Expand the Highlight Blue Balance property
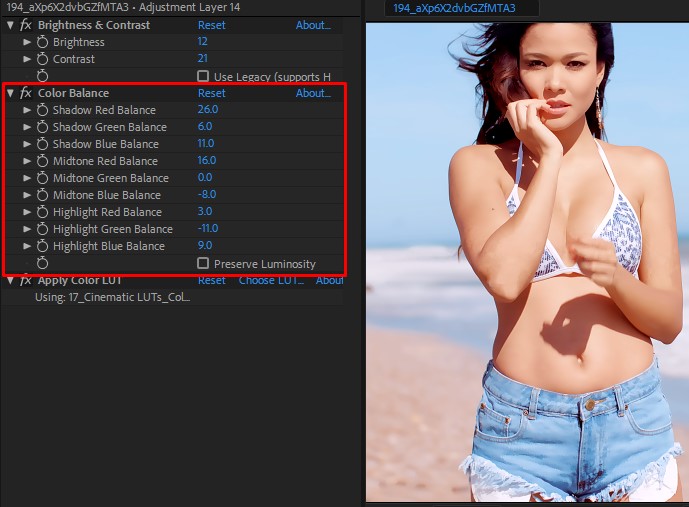 pos(27,246)
